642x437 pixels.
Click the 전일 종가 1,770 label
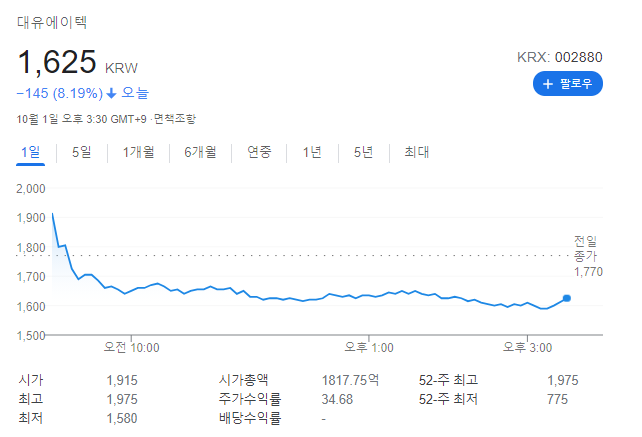pyautogui.click(x=588, y=256)
